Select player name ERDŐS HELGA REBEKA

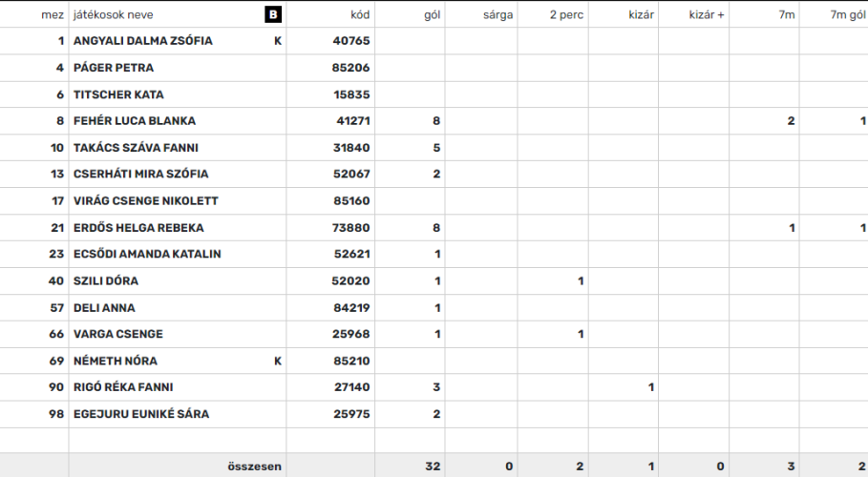[x=138, y=227]
